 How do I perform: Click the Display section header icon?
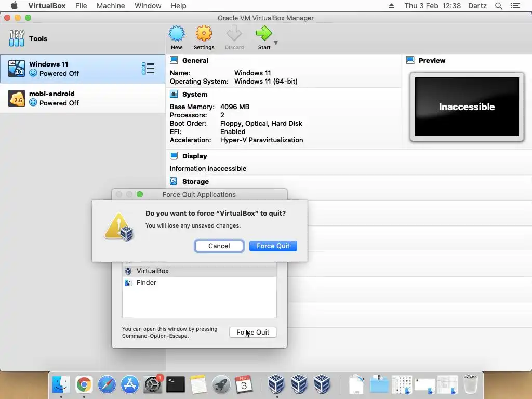tap(174, 156)
